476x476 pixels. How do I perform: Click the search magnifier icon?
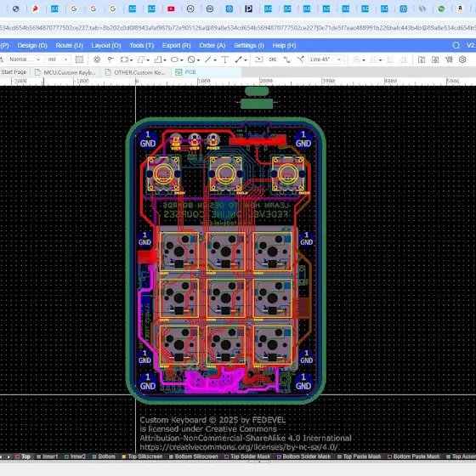click(x=456, y=46)
